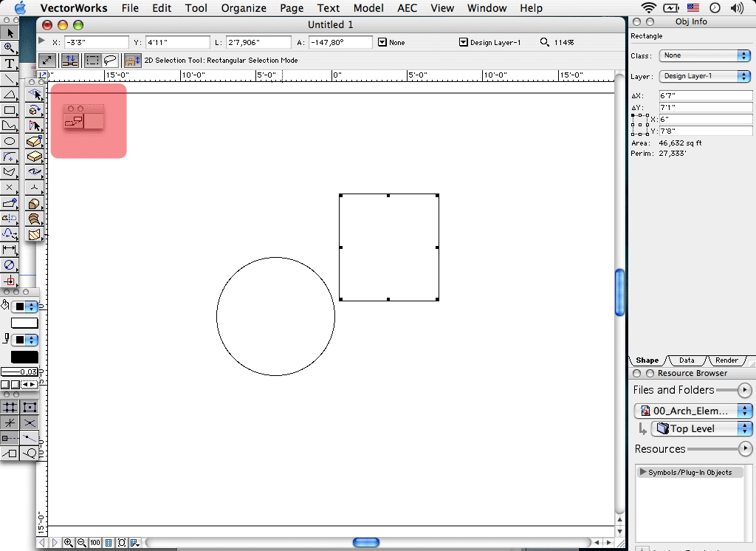Zoom in using the bottom bar magnifier
The image size is (756, 551).
click(x=69, y=542)
